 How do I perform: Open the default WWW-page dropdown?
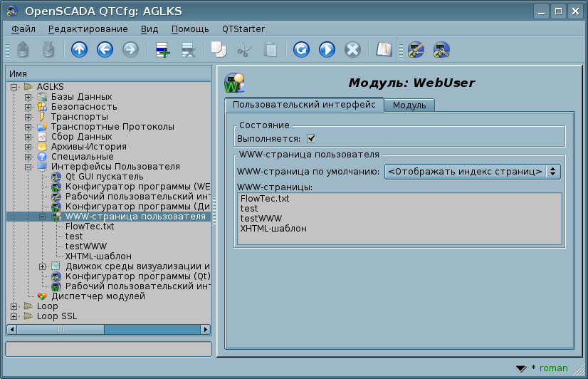click(x=472, y=172)
